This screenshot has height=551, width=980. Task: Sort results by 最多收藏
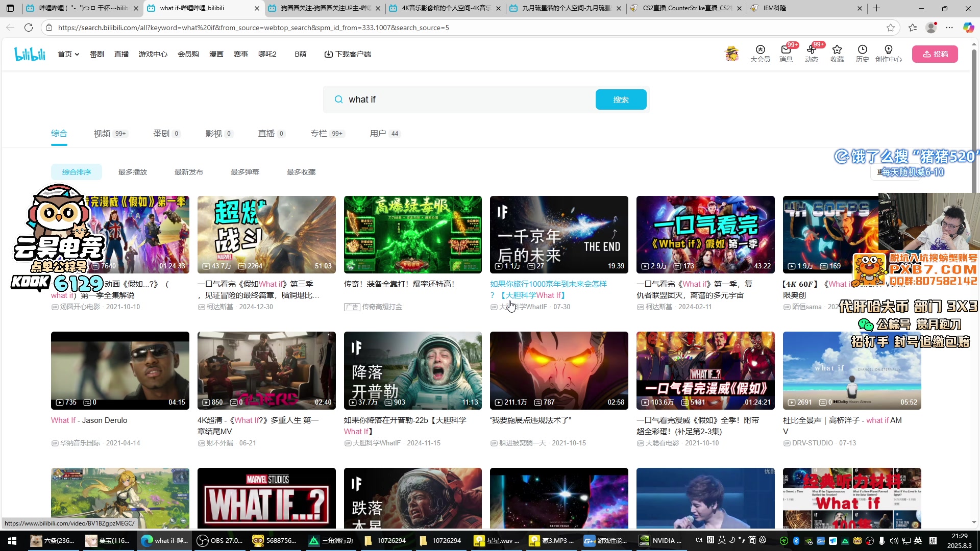click(301, 172)
